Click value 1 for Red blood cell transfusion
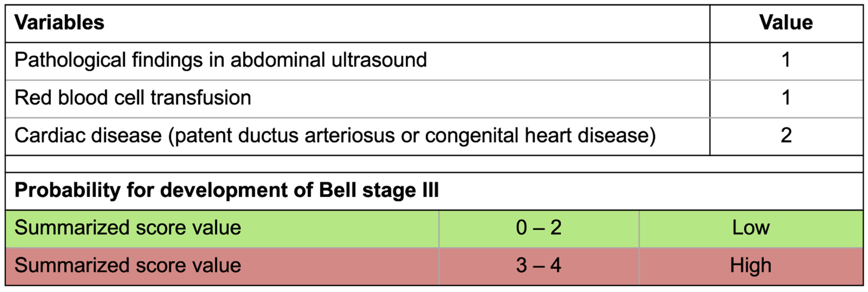This screenshot has width=868, height=292. pos(786,98)
